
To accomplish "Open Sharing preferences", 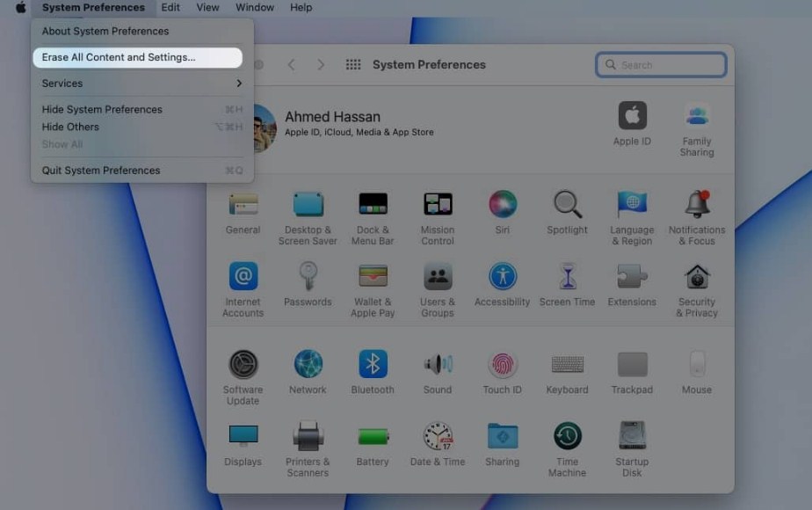I will point(503,444).
